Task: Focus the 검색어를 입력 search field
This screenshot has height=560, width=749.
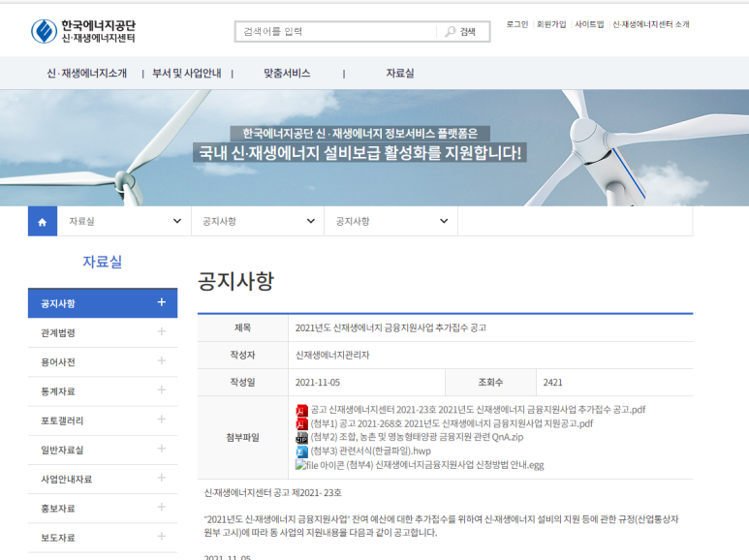Action: [336, 32]
